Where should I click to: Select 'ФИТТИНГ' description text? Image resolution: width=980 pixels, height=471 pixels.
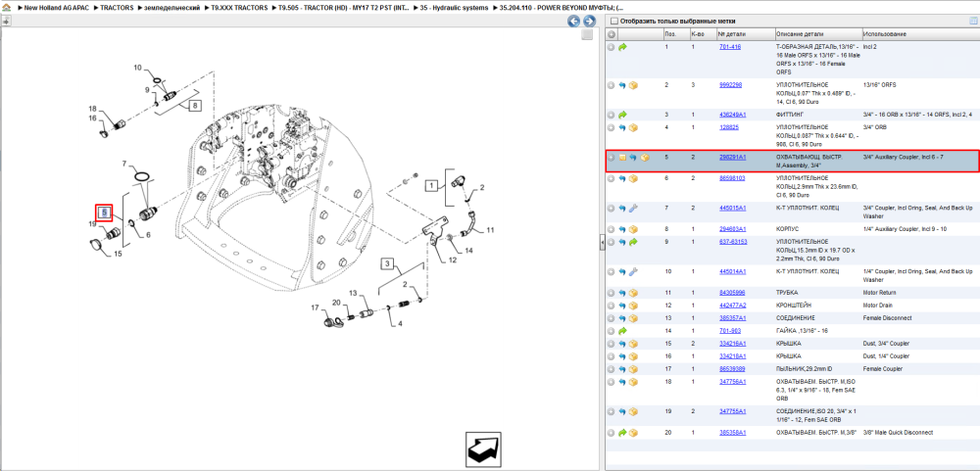789,115
